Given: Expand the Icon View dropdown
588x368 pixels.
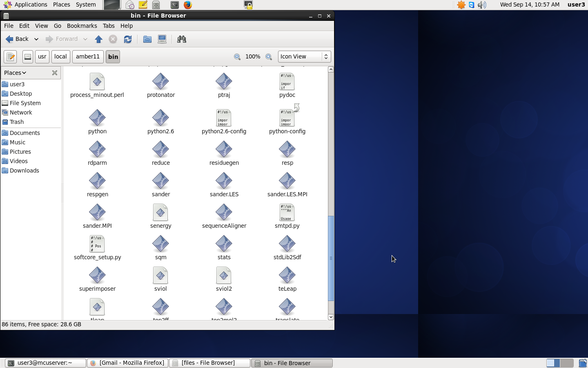Looking at the screenshot, I should coord(304,57).
